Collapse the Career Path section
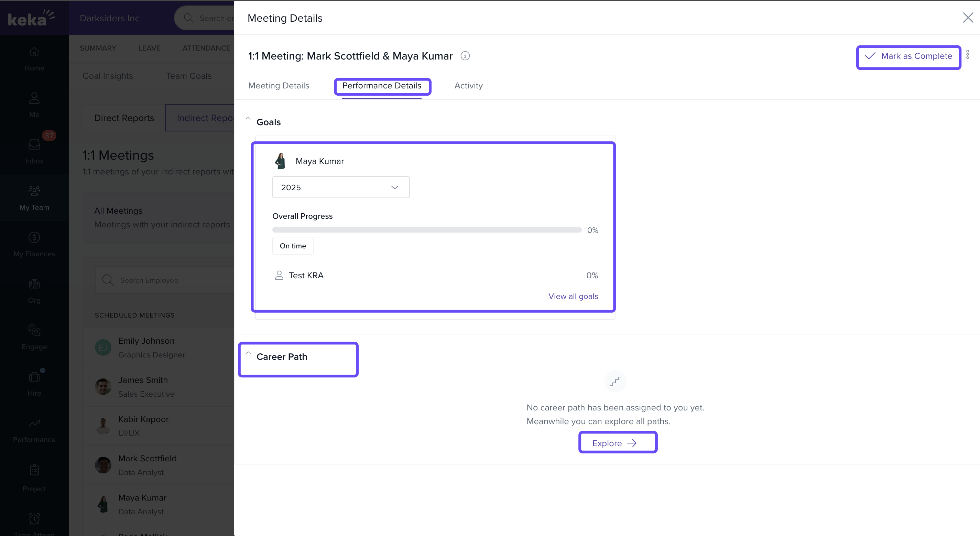The width and height of the screenshot is (980, 536). [x=248, y=353]
